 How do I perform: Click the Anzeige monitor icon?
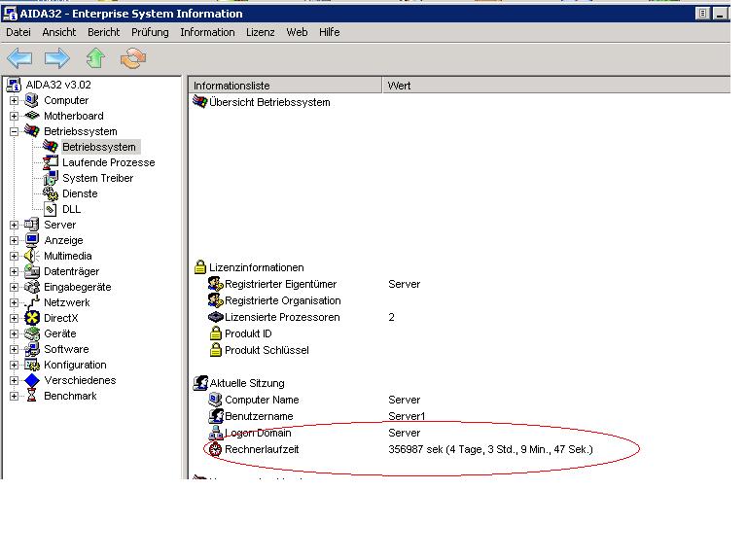(x=32, y=240)
